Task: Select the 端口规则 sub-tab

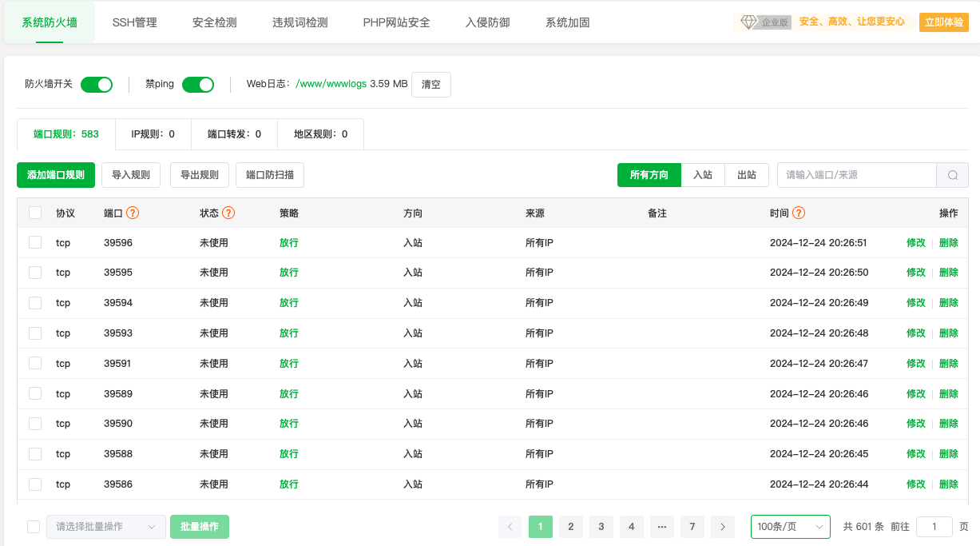Action: tap(66, 134)
